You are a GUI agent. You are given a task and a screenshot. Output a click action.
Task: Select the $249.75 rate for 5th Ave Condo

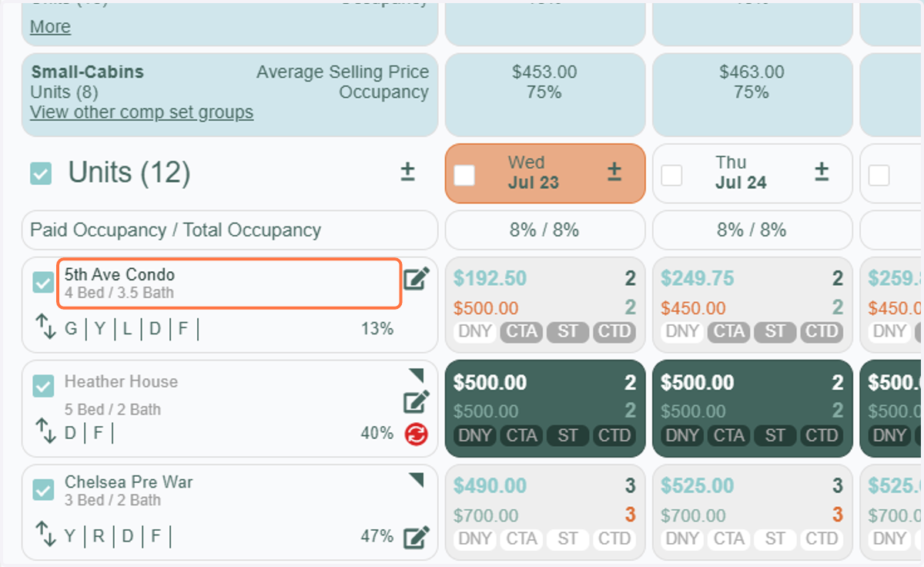[x=698, y=278]
